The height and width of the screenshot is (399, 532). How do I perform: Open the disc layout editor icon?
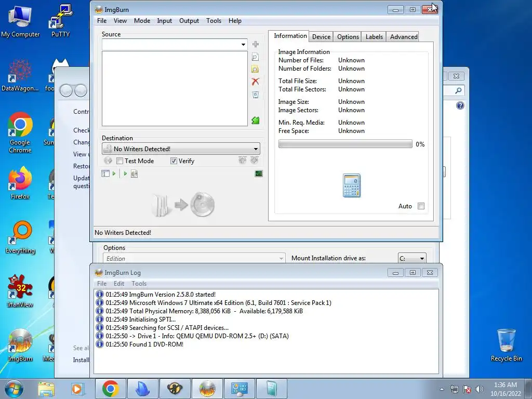coord(105,174)
